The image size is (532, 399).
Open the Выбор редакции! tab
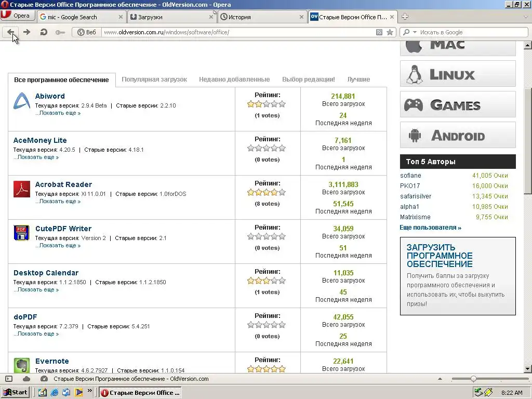309,79
